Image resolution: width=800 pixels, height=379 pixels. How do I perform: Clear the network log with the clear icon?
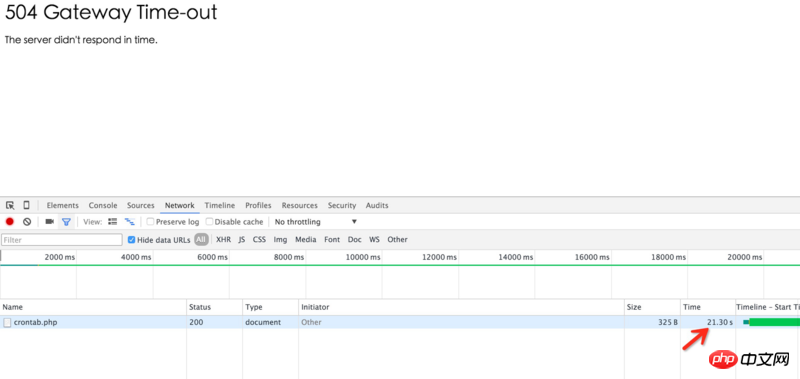click(x=27, y=222)
